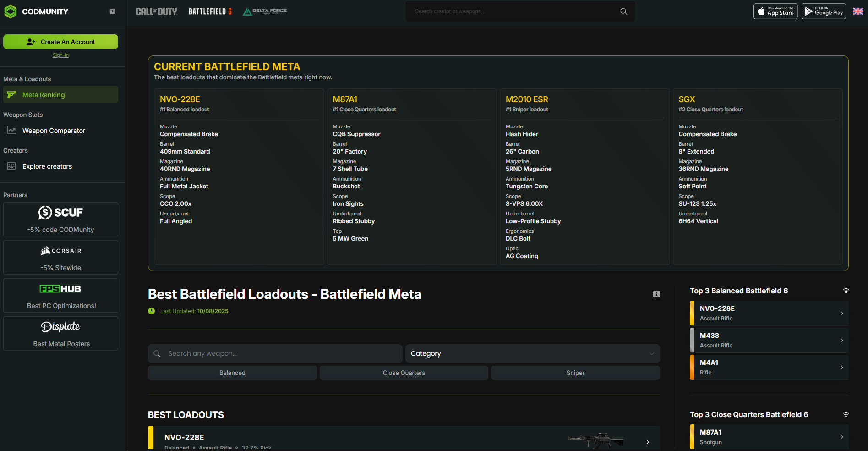Click the search magnifier icon in header

click(624, 11)
